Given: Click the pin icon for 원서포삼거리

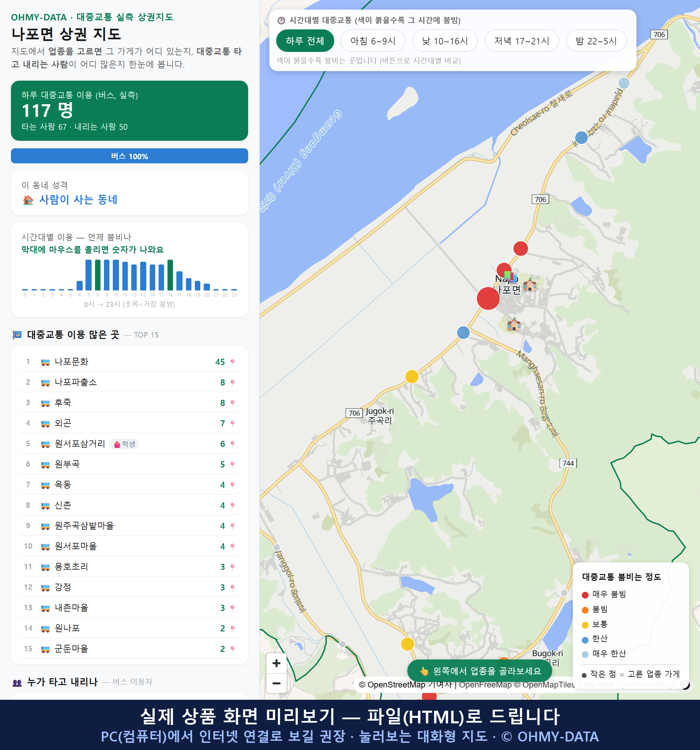Looking at the screenshot, I should (232, 444).
